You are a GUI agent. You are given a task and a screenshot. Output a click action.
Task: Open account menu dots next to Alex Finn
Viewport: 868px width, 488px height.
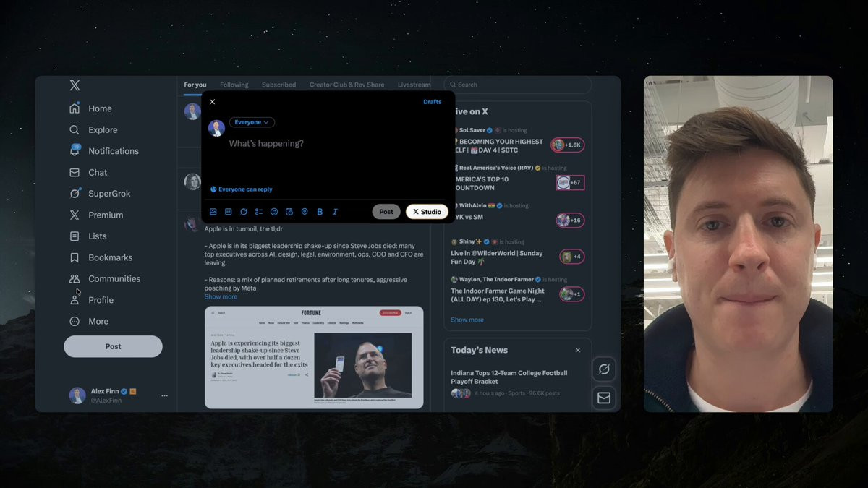click(x=164, y=395)
